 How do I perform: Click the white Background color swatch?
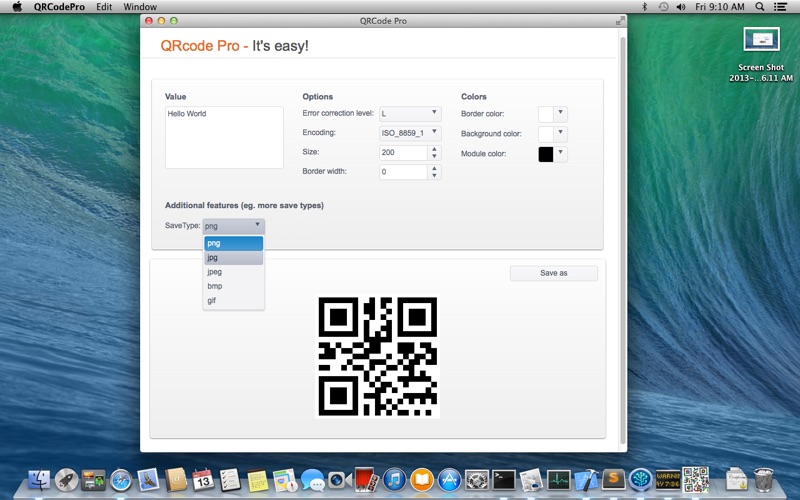point(546,134)
